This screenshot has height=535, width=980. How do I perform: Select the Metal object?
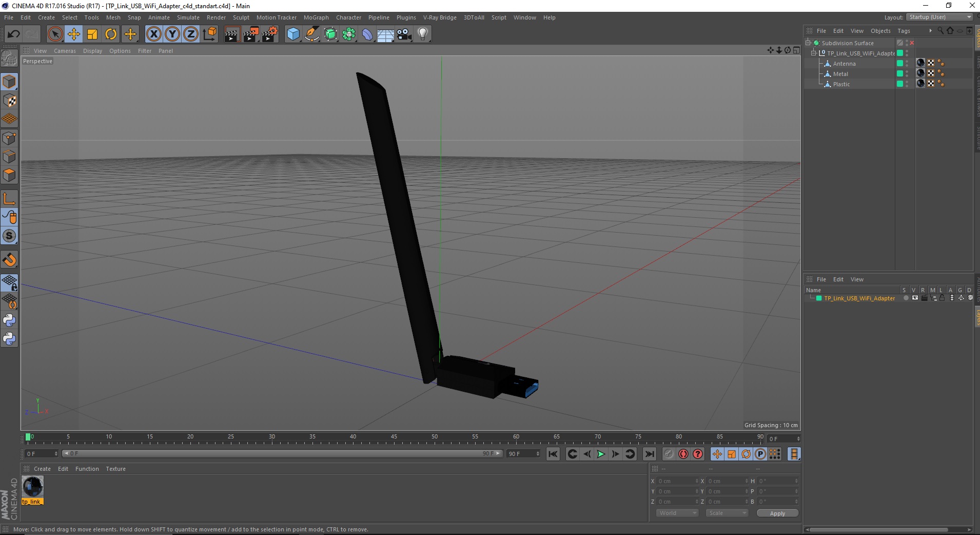point(840,74)
